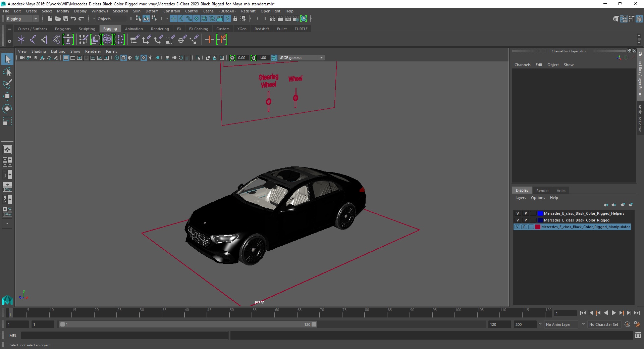Open Quick Rig human figure icon

68,40
